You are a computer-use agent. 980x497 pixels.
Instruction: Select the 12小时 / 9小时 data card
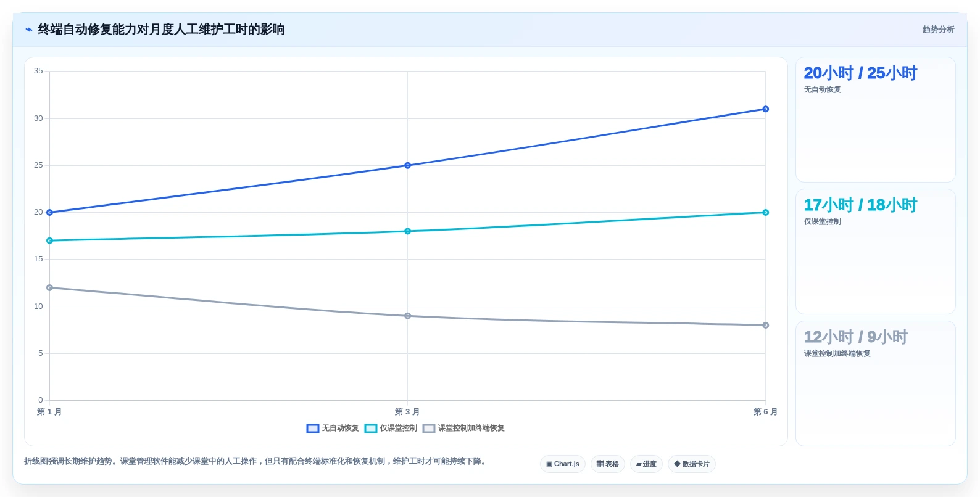coord(875,384)
